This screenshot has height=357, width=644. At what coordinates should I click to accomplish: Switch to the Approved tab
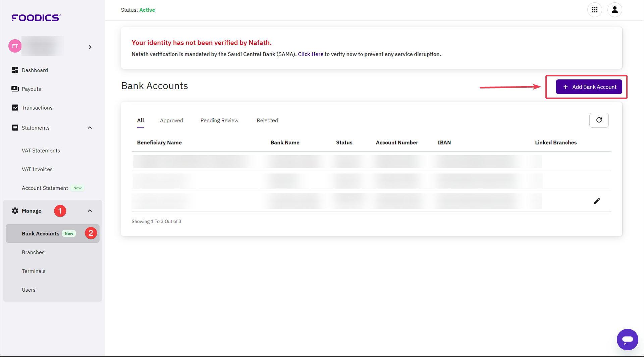click(x=171, y=120)
